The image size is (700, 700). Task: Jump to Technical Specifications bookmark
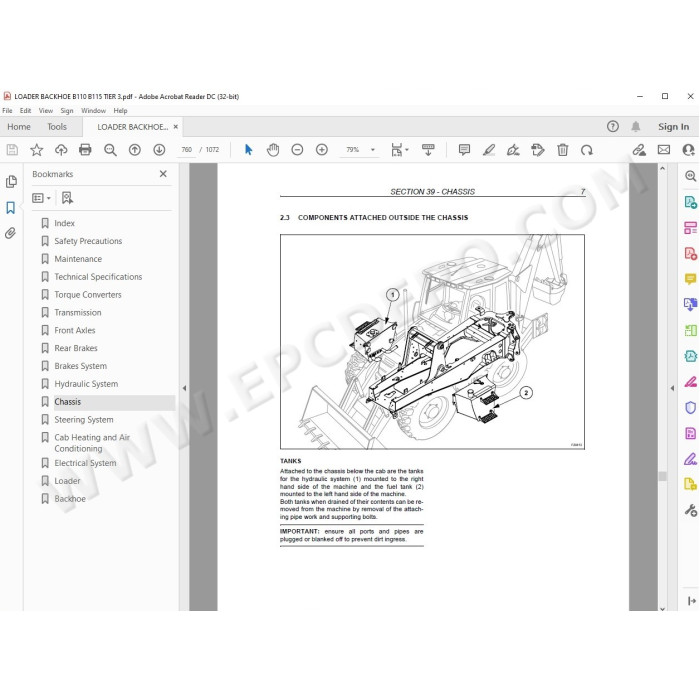98,277
